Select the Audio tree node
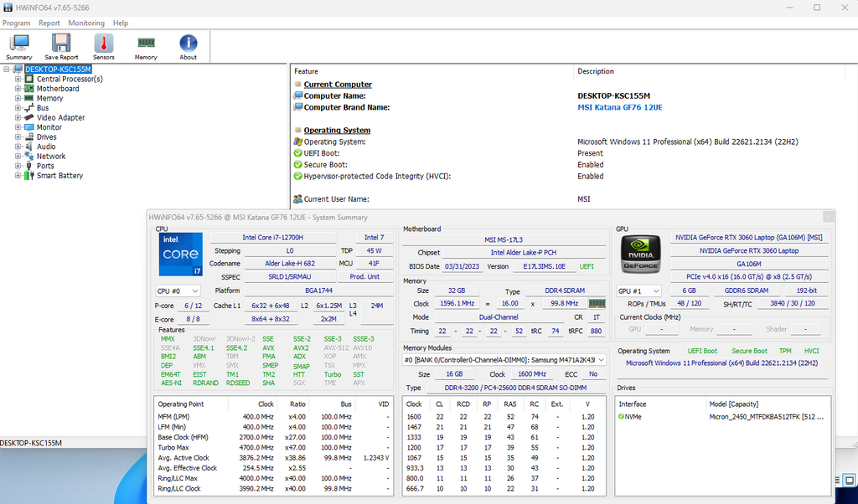858x504 pixels. click(x=46, y=147)
